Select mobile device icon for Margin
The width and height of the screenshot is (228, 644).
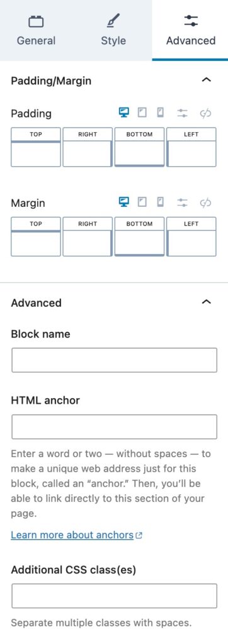[161, 202]
